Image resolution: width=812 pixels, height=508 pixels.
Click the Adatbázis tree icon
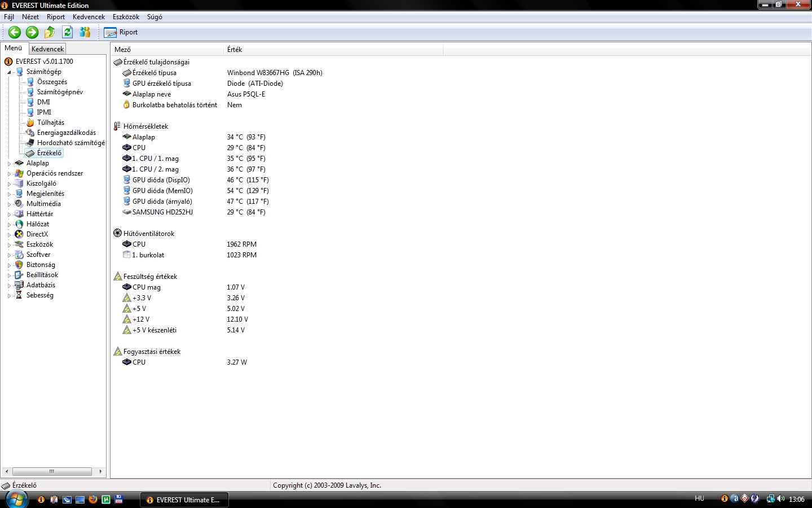coord(19,285)
